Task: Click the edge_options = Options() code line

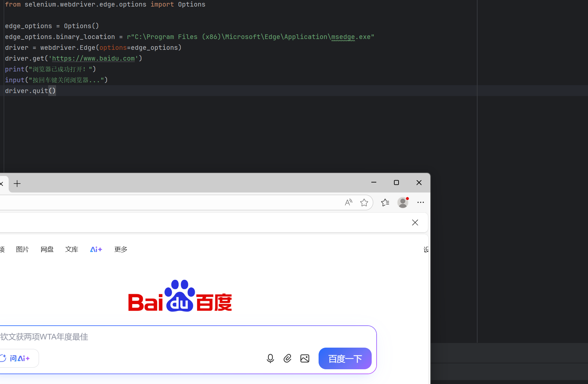Action: [x=52, y=26]
